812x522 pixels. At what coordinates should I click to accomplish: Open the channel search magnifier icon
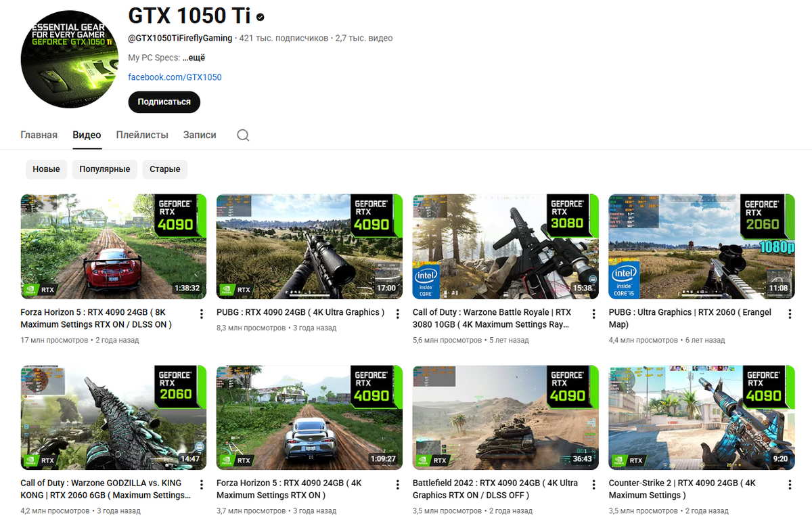[x=243, y=135]
